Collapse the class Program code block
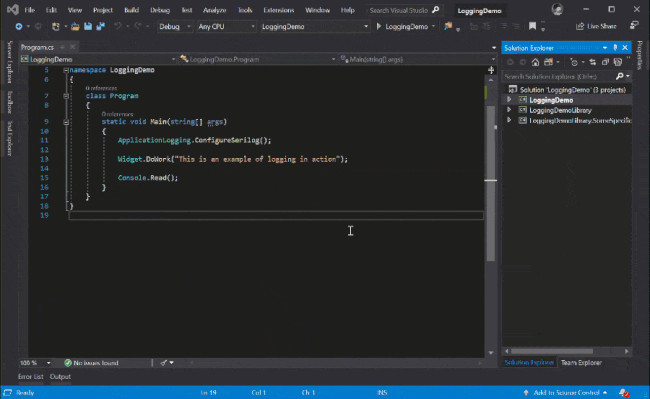The width and height of the screenshot is (650, 399). click(66, 96)
